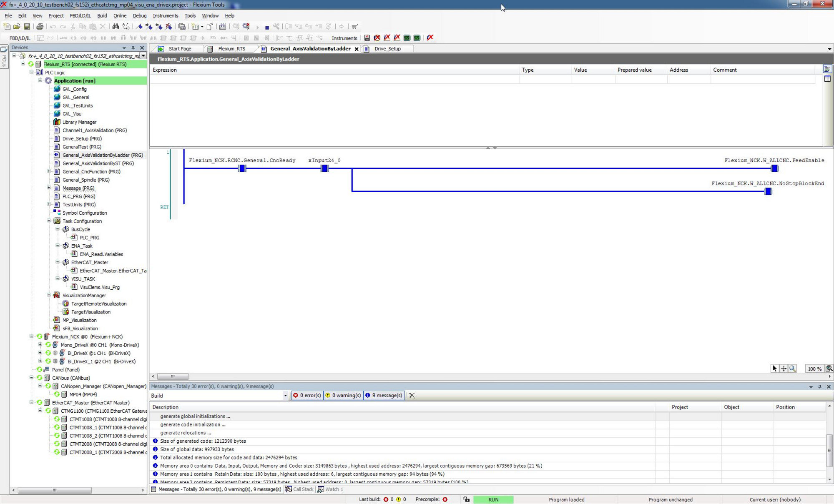Close the General_AxisValidationByLadder tab
The height and width of the screenshot is (504, 834).
pos(357,49)
